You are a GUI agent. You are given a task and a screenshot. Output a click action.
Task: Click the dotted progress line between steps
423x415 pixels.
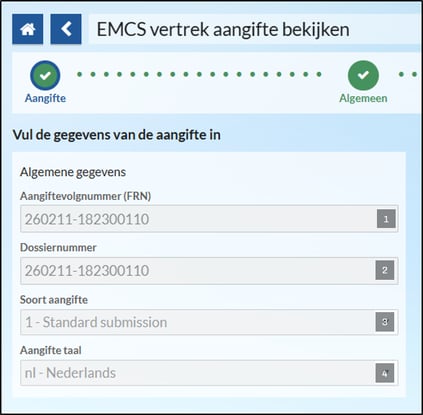pyautogui.click(x=199, y=74)
